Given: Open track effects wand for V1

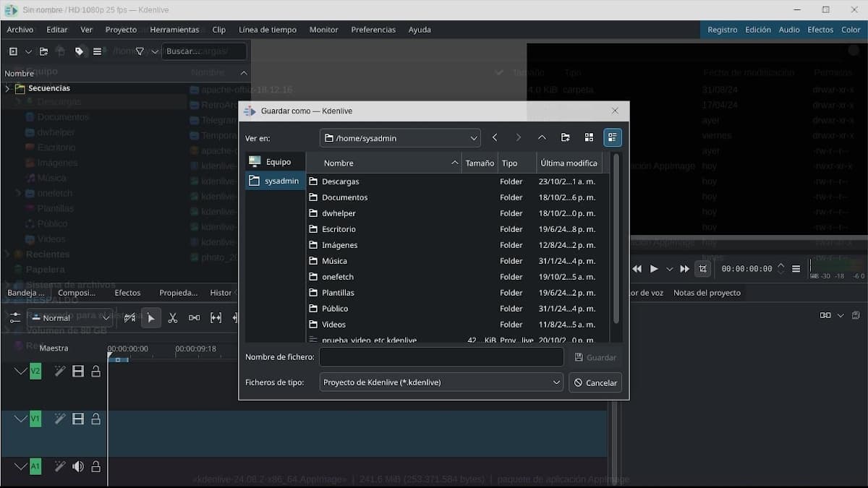Looking at the screenshot, I should [x=60, y=419].
